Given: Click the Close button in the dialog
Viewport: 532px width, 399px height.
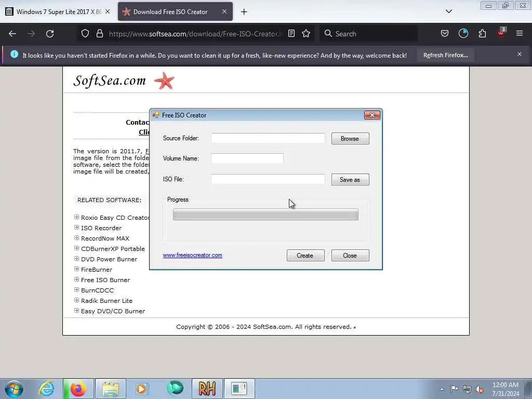Looking at the screenshot, I should (x=350, y=256).
